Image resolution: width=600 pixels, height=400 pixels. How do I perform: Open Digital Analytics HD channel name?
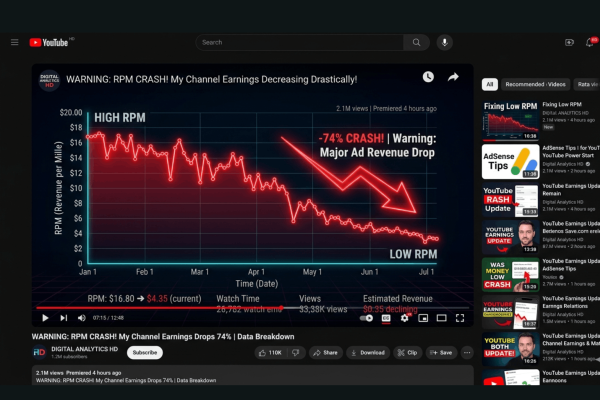point(85,349)
